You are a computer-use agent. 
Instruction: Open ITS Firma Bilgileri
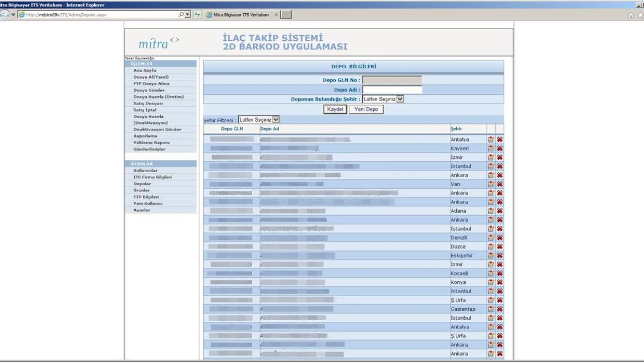tap(153, 177)
